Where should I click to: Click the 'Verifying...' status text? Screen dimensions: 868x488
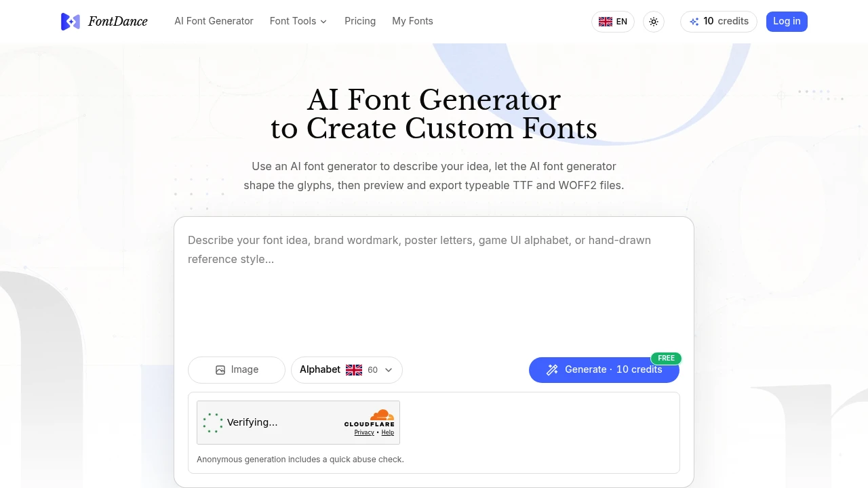coord(252,422)
